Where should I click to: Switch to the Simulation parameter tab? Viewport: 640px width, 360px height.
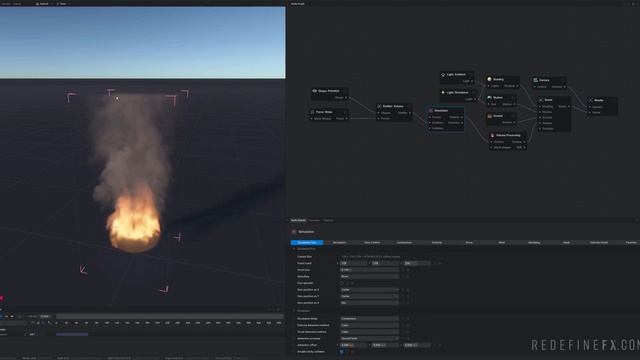pyautogui.click(x=339, y=242)
